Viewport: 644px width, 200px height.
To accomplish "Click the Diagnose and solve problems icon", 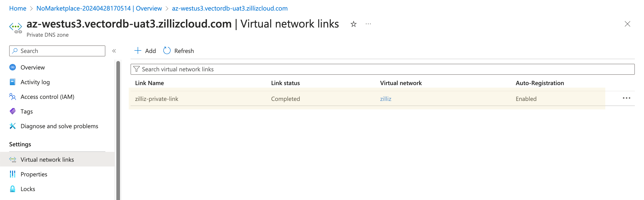I will (13, 126).
